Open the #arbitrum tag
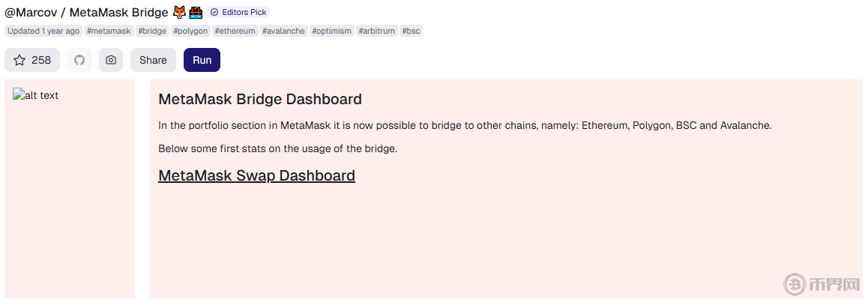868x305 pixels. (376, 31)
